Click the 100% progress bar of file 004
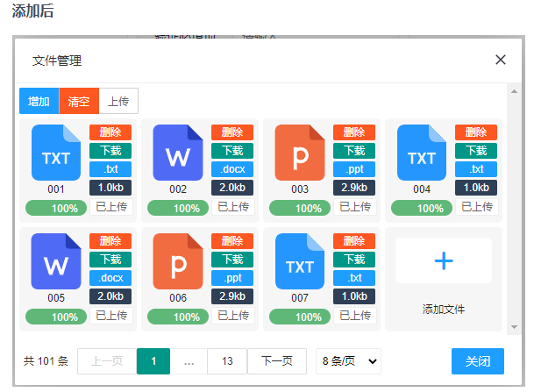Screen dimensions: 534x392 coord(422,208)
